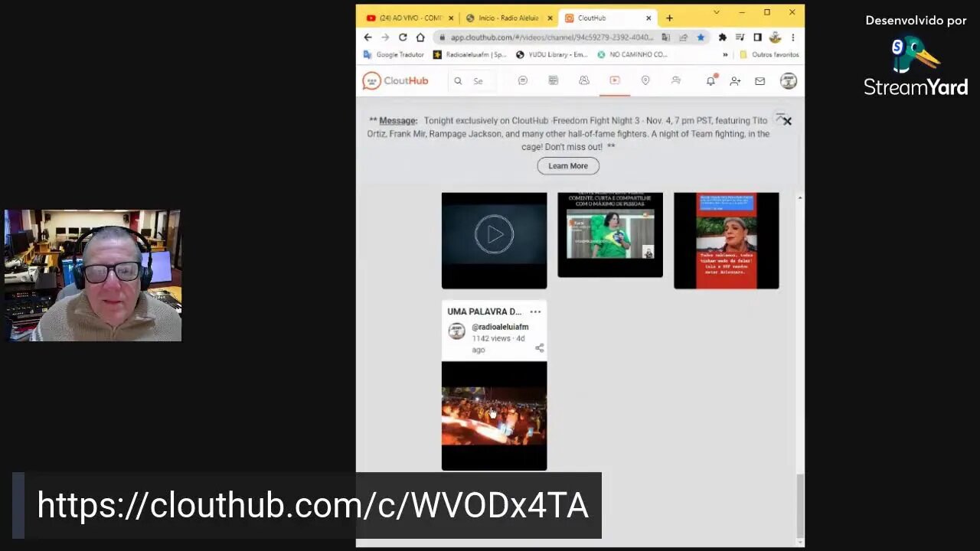Open a new browser tab
This screenshot has height=551, width=980.
[x=669, y=18]
